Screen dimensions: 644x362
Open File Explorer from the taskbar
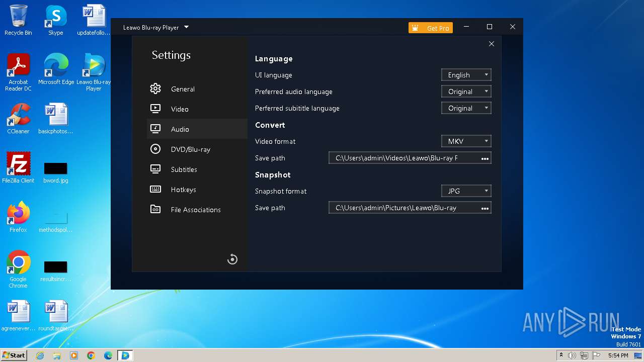(x=57, y=355)
